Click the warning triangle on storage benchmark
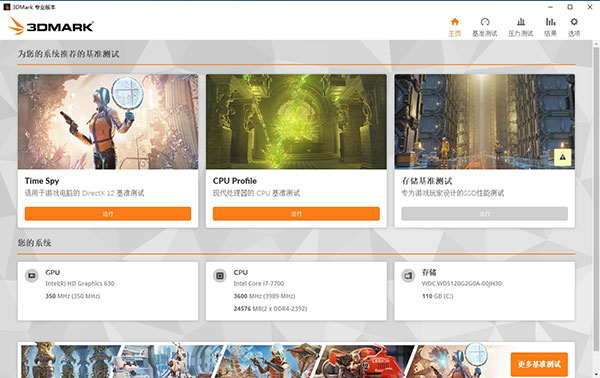The width and height of the screenshot is (600, 378). pos(562,157)
